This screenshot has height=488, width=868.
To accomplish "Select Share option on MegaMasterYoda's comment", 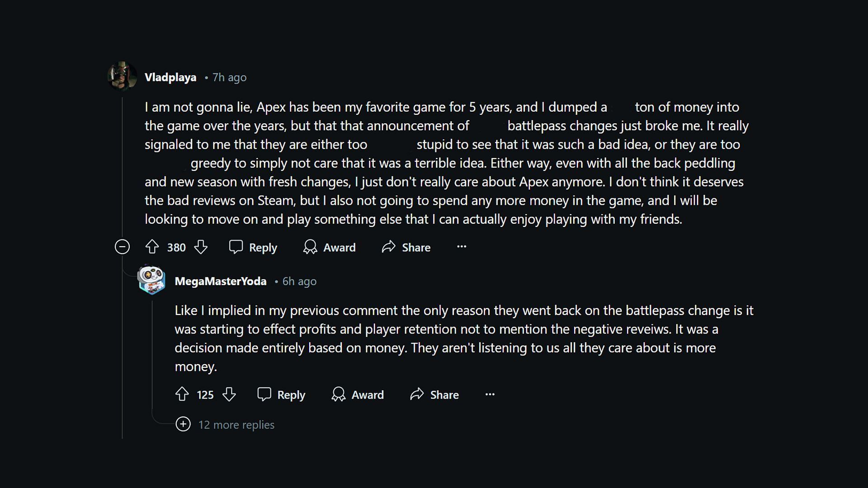I will pyautogui.click(x=434, y=394).
